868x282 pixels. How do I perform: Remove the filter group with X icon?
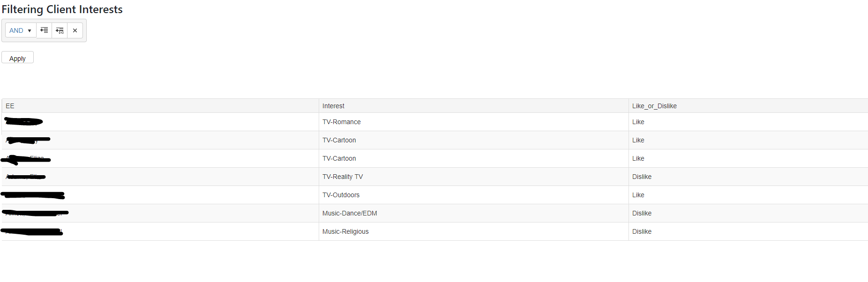(x=75, y=30)
